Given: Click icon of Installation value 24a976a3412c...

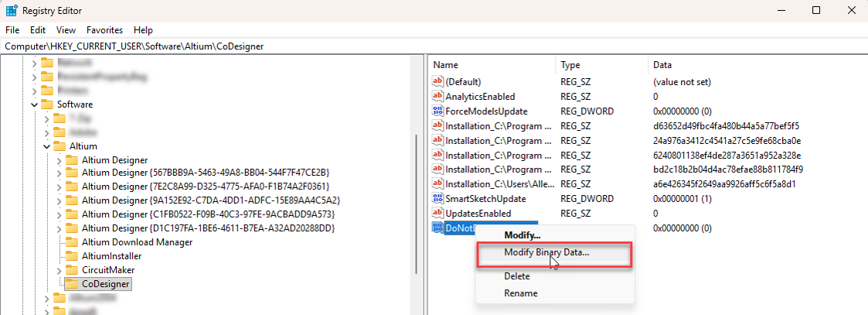Looking at the screenshot, I should (x=438, y=140).
